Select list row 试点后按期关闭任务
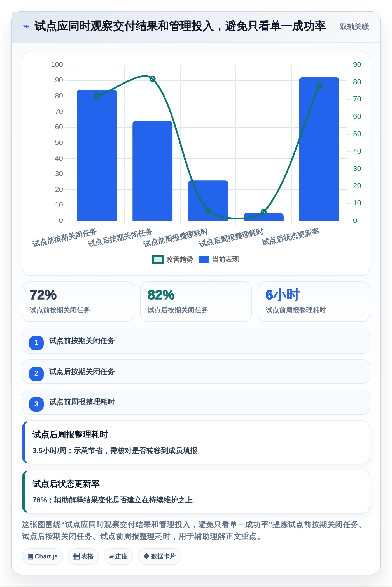The image size is (392, 587). 196,372
